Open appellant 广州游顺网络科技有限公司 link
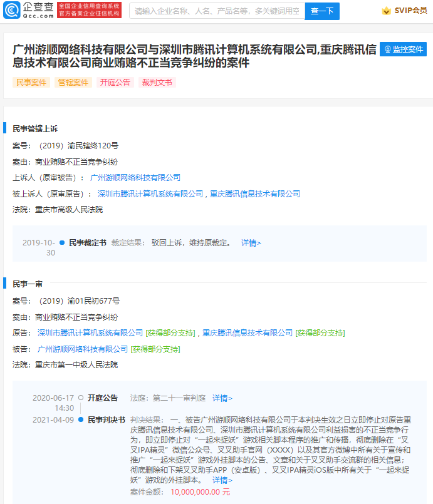 [x=135, y=177]
